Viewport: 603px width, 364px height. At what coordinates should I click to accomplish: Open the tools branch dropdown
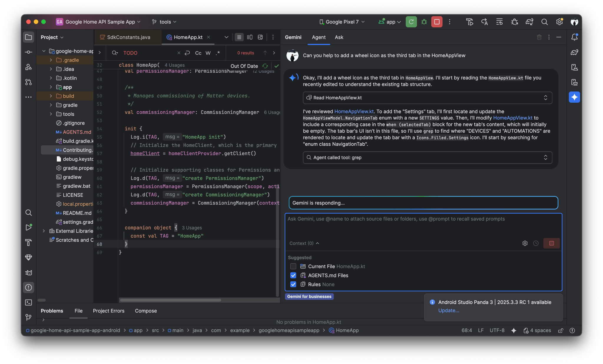164,22
